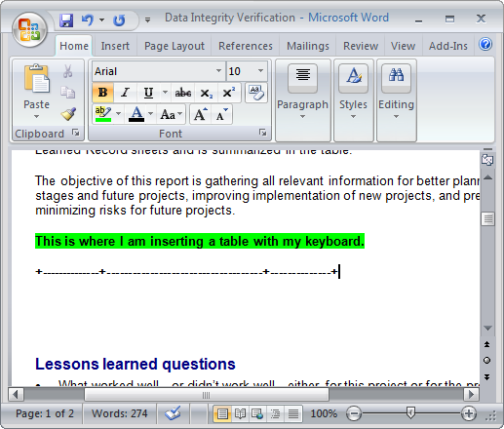Switch to the Page Layout tab
The height and width of the screenshot is (429, 504).
(174, 46)
